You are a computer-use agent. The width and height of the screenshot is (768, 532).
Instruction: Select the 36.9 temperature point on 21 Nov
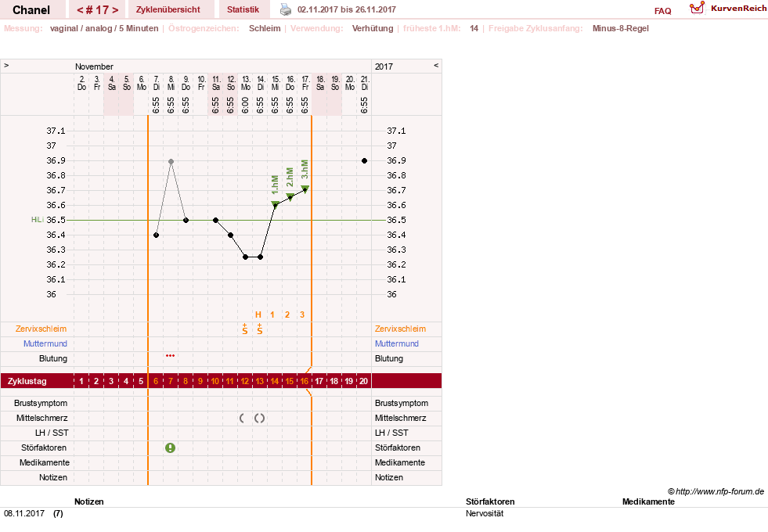(x=364, y=160)
